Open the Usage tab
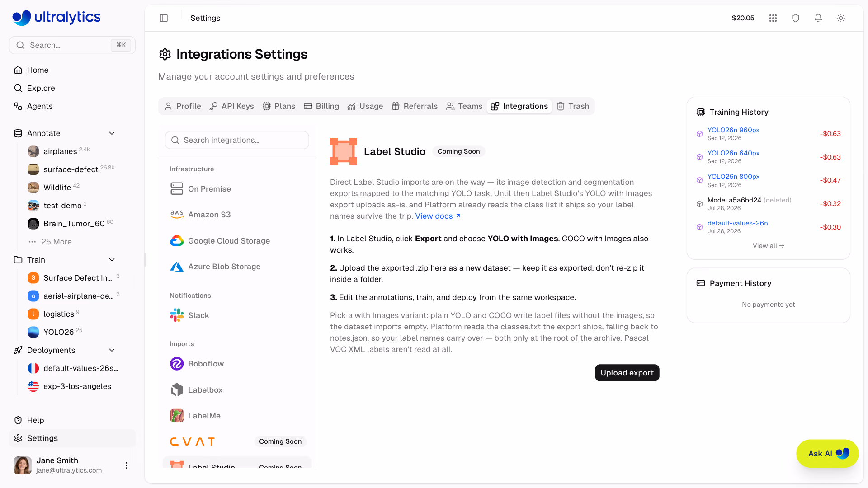This screenshot has width=868, height=488. tap(365, 106)
